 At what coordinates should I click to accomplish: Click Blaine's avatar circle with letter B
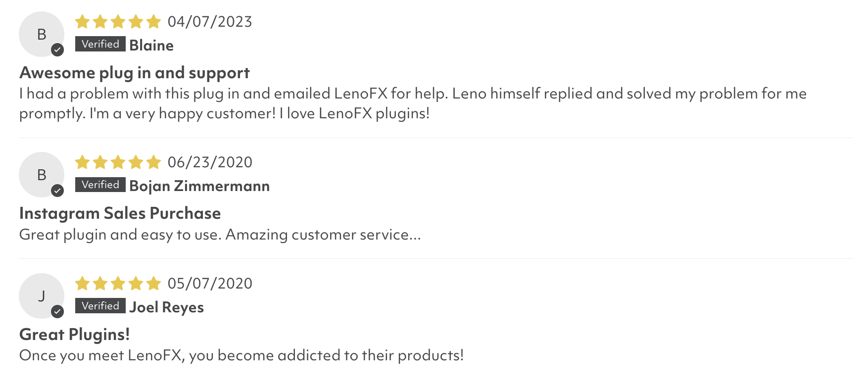tap(41, 34)
